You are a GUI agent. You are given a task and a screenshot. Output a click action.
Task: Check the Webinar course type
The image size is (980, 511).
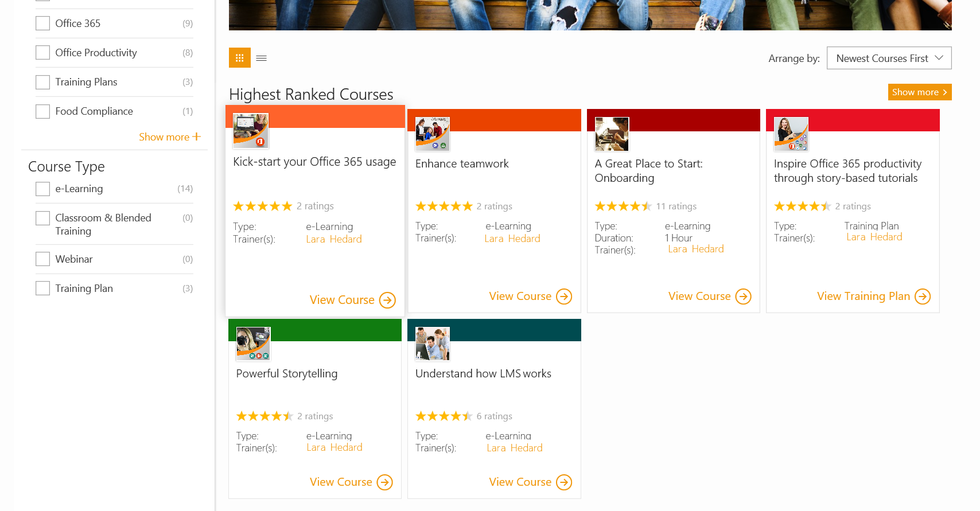click(x=42, y=259)
